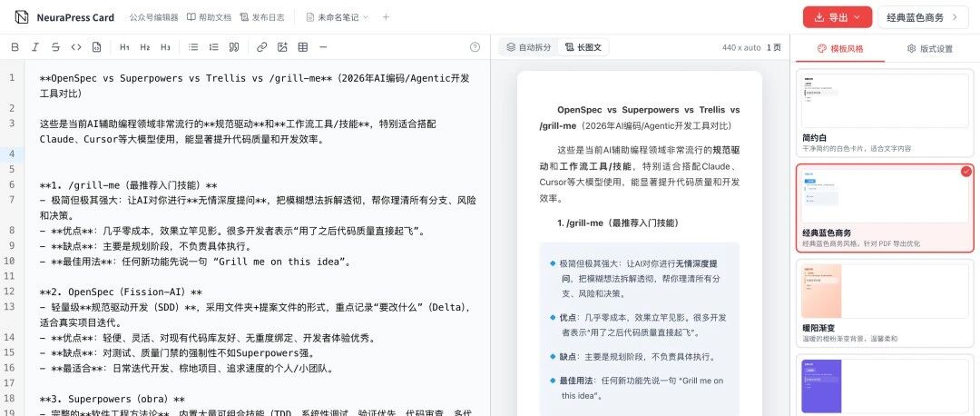Open the editor help question-mark icon

tap(475, 47)
